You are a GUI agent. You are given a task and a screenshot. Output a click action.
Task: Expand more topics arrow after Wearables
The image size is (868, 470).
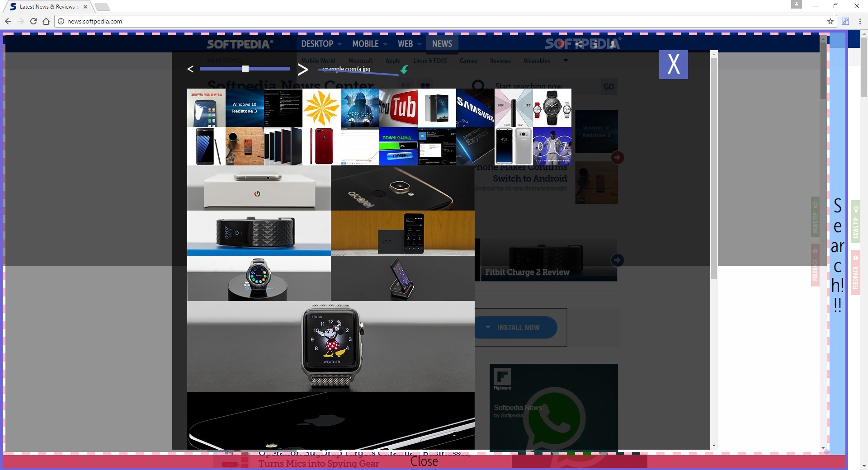pyautogui.click(x=565, y=61)
